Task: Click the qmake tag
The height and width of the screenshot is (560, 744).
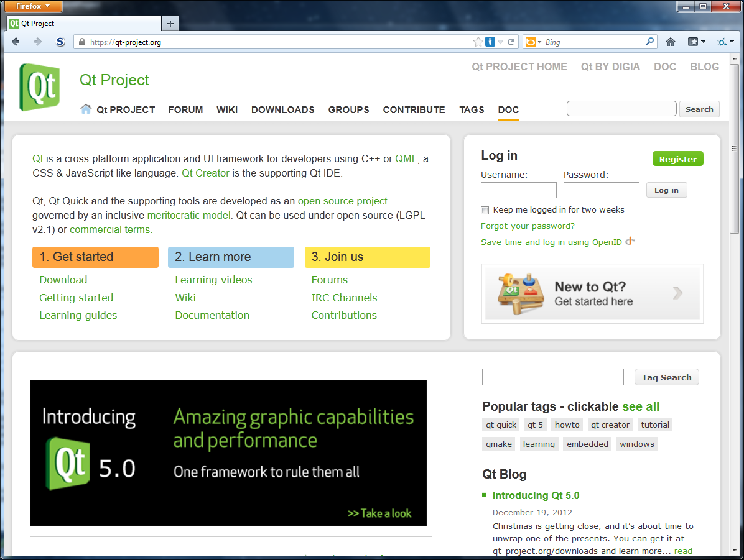Action: coord(499,444)
